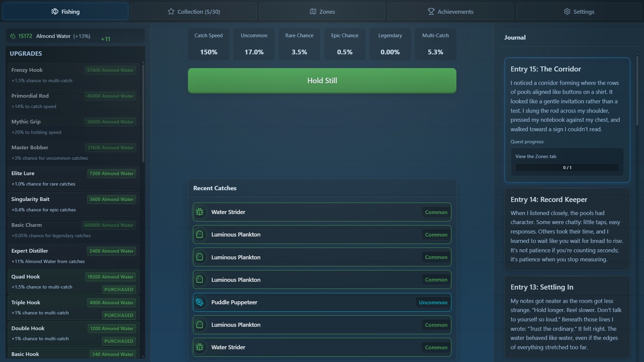Screen dimensions: 644x362
Task: Open the Achievements tab
Action: click(450, 11)
